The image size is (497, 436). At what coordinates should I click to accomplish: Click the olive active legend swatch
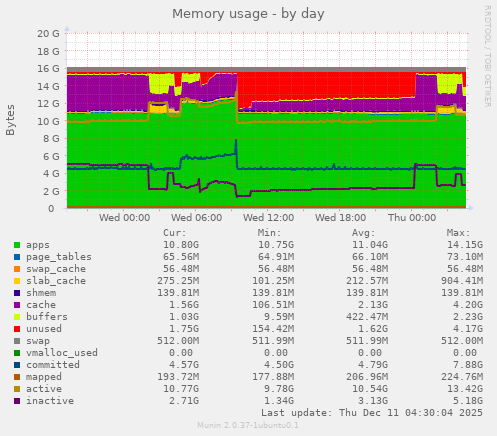click(17, 389)
